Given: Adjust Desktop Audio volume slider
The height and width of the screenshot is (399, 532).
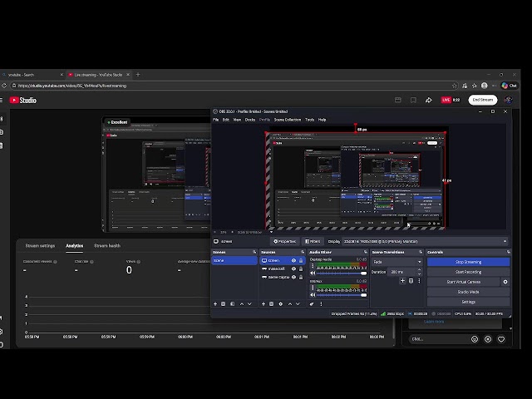Looking at the screenshot, I should [342, 273].
